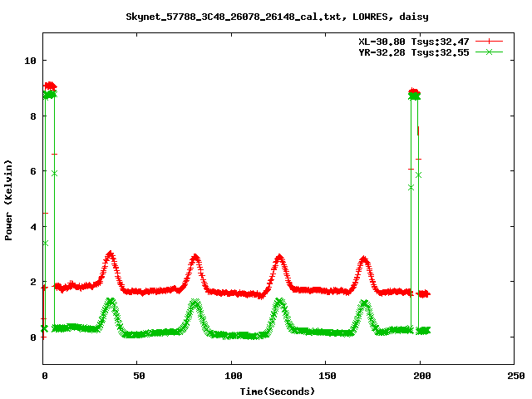The image size is (532, 399).
Task: Click the green x marker near 3.4 Kelvin
Action: point(46,244)
